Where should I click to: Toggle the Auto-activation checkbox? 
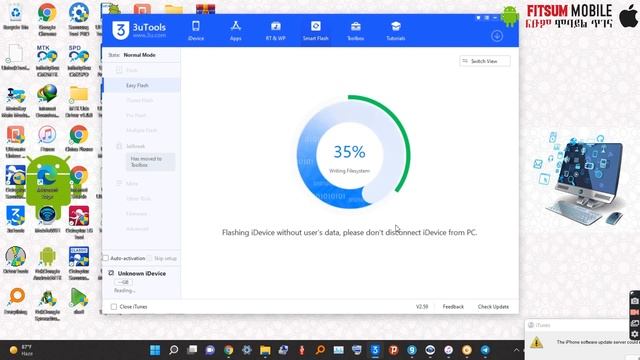click(106, 258)
